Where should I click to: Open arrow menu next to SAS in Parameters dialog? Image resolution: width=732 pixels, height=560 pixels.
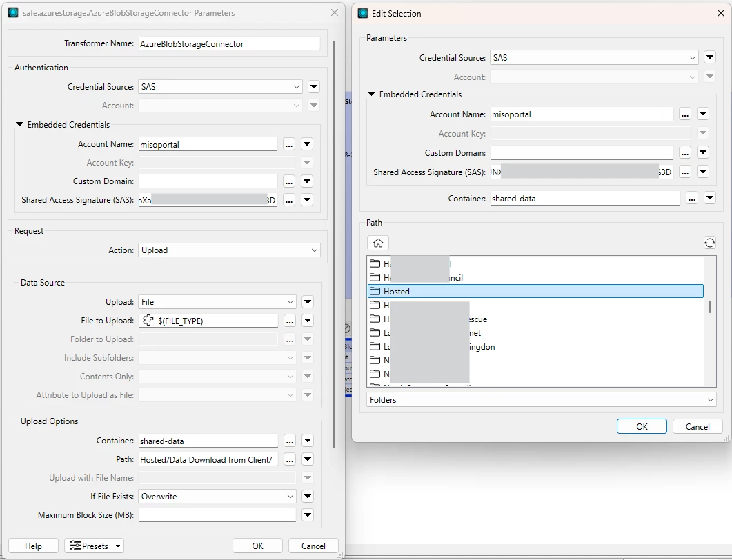(x=307, y=200)
